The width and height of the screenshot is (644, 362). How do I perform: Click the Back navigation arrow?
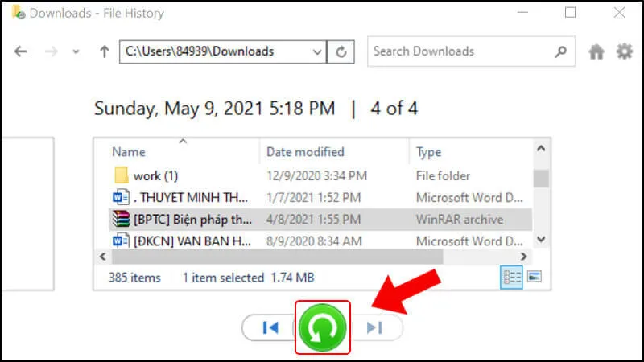click(21, 51)
